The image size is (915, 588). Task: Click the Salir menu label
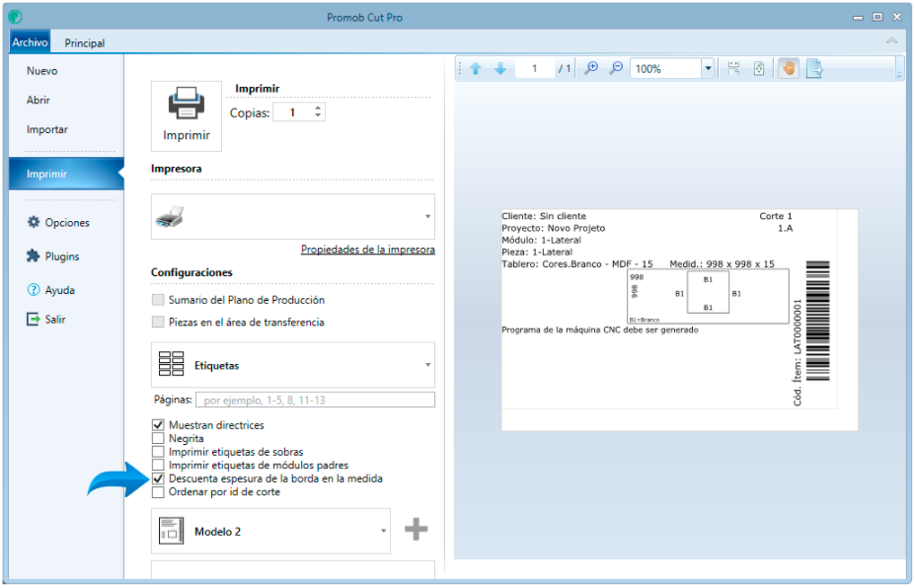tap(55, 319)
